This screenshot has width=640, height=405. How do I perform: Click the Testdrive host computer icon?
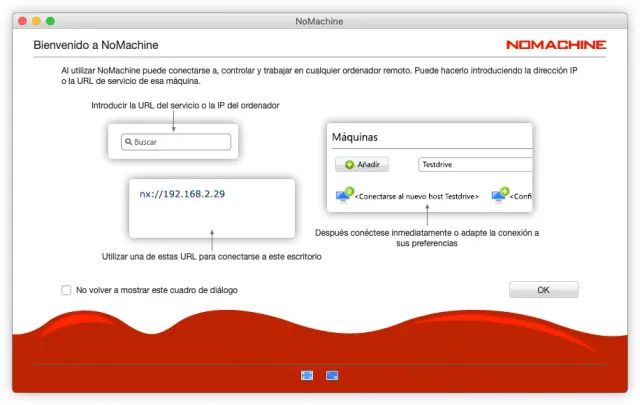(x=343, y=194)
